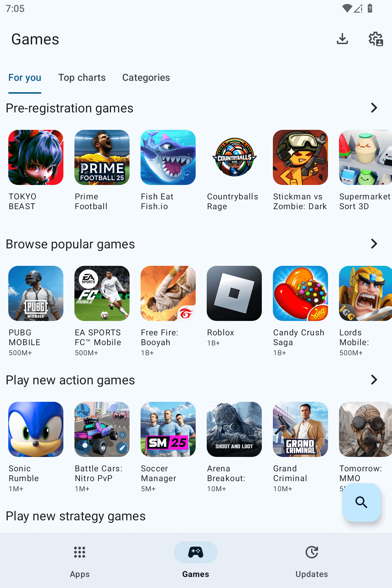Open the downloads icon in header
Viewport: 392px width, 588px height.
pyautogui.click(x=342, y=39)
